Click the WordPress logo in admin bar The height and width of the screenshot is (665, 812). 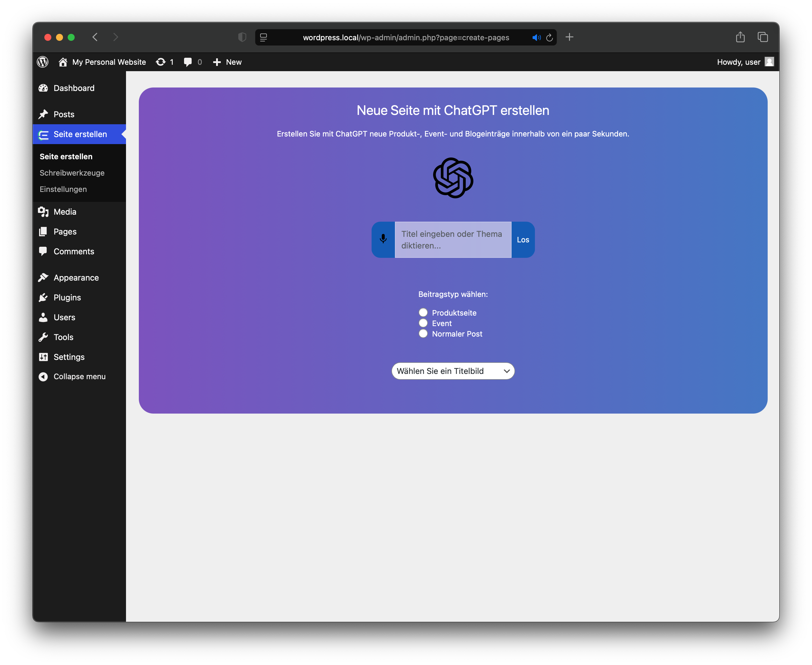click(43, 62)
